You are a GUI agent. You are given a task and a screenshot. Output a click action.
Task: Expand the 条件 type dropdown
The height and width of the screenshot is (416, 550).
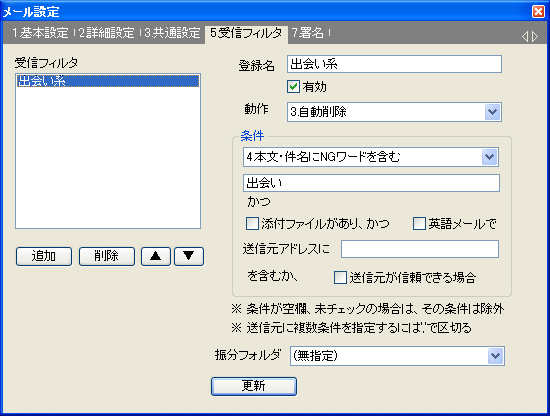coord(371,157)
